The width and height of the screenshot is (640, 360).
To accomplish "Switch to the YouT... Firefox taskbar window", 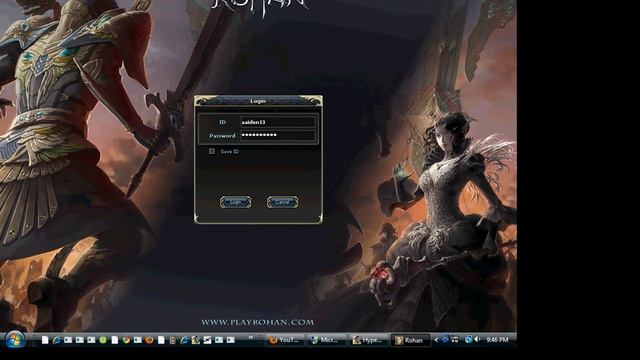I will point(284,340).
